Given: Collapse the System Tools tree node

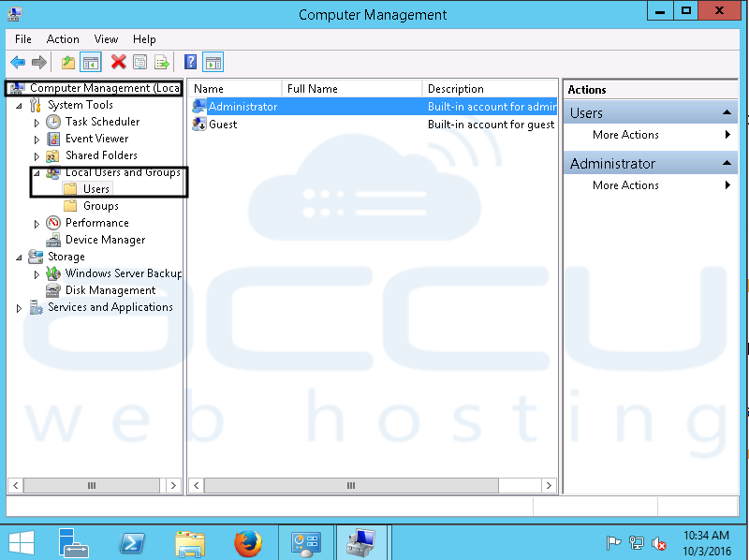Looking at the screenshot, I should 19,106.
